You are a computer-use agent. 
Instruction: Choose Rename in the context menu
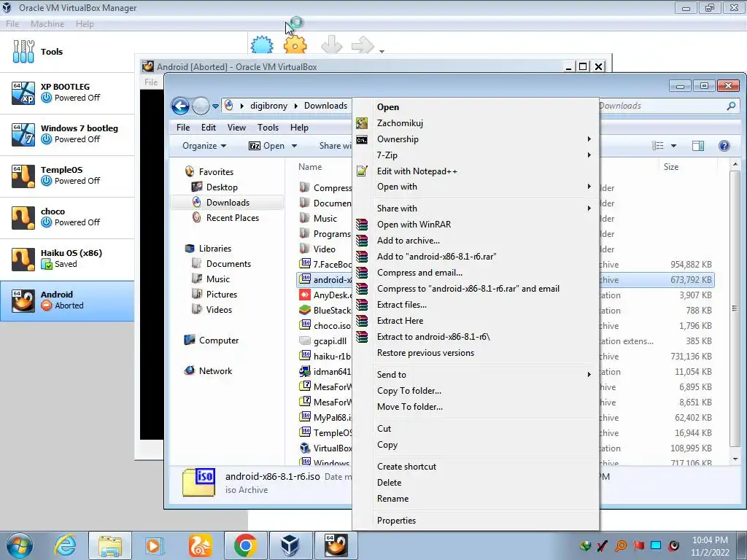point(476,499)
